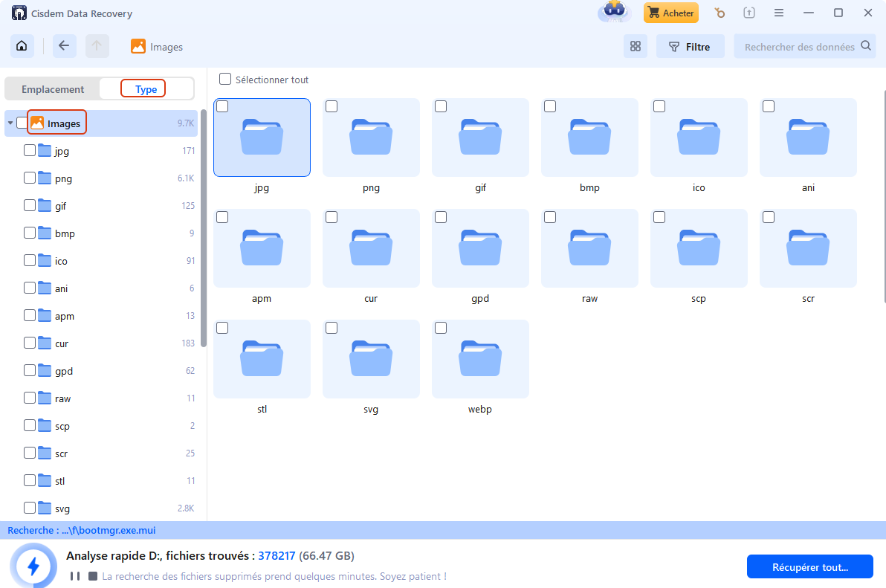Click the key-shaped registration icon
886x588 pixels.
click(x=719, y=13)
